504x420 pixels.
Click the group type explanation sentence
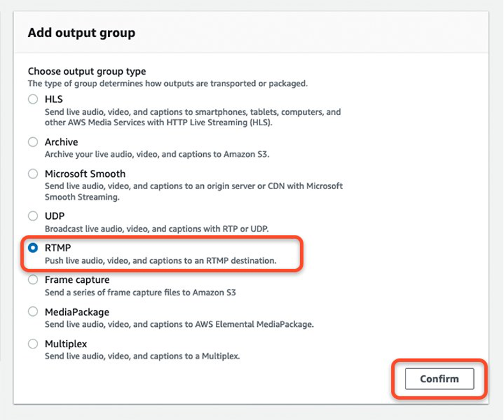click(x=167, y=83)
